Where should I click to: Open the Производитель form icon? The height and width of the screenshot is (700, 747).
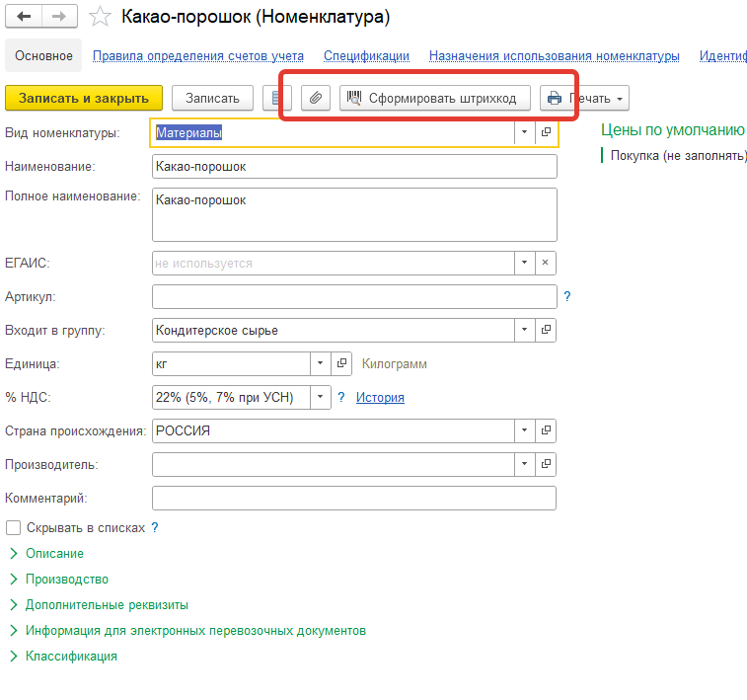546,464
